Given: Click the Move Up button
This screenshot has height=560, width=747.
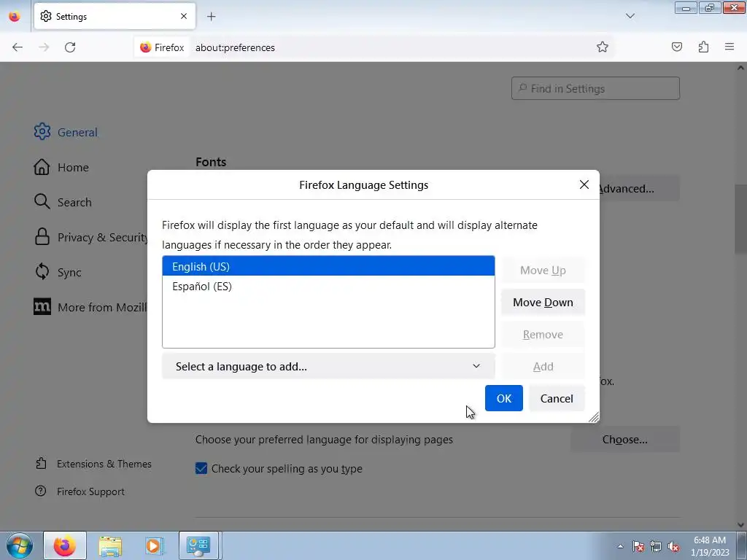Looking at the screenshot, I should click(543, 270).
